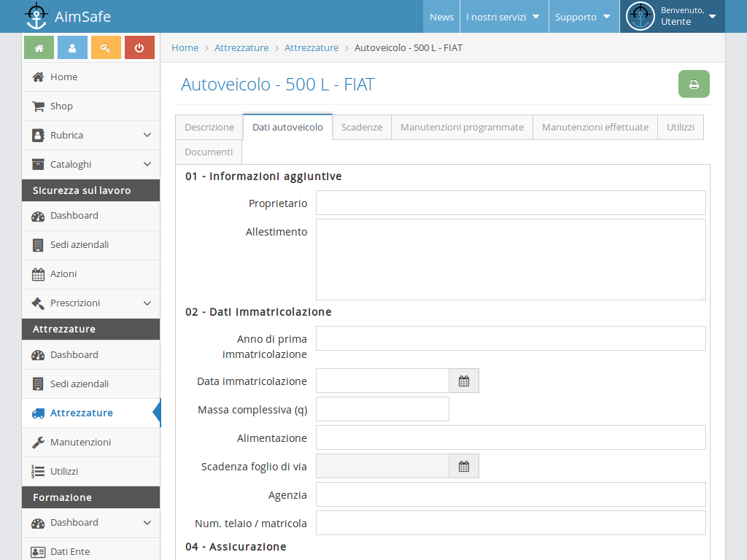Expand the Prescrizioni submenu chevron
Viewport: 747px width, 560px height.
(x=147, y=303)
